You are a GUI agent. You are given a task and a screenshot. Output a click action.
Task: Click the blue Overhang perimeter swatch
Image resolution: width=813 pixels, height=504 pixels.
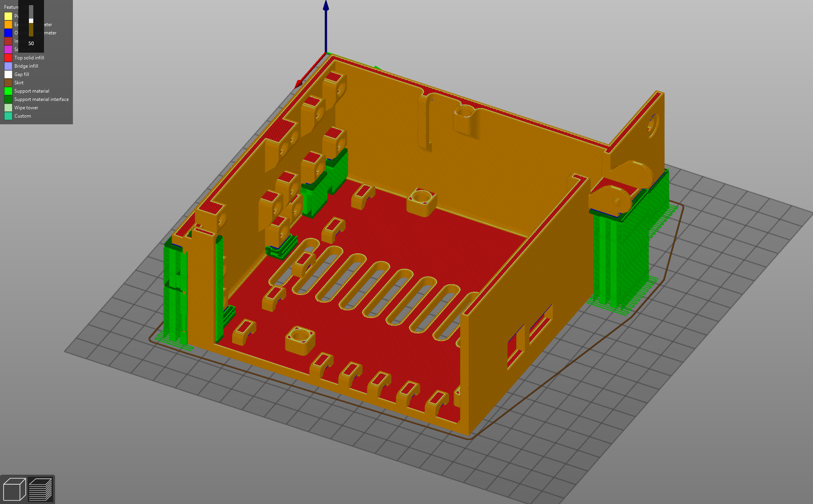point(8,33)
